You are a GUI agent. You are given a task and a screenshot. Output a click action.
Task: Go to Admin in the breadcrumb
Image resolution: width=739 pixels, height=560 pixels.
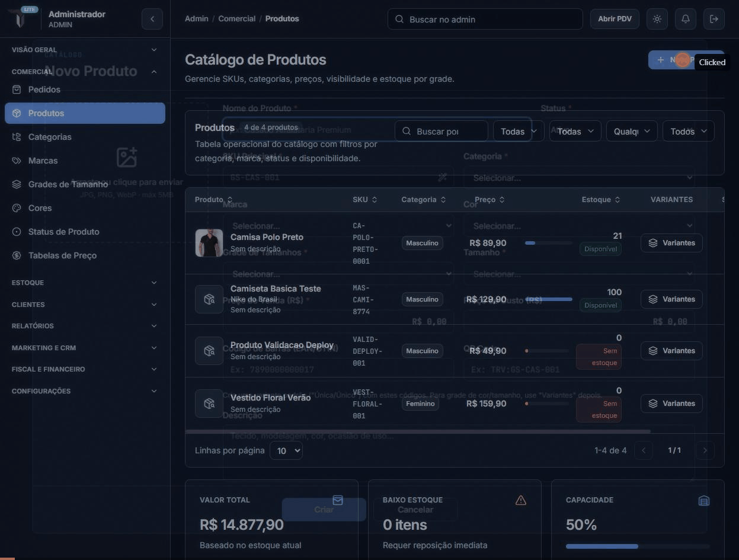tap(197, 19)
